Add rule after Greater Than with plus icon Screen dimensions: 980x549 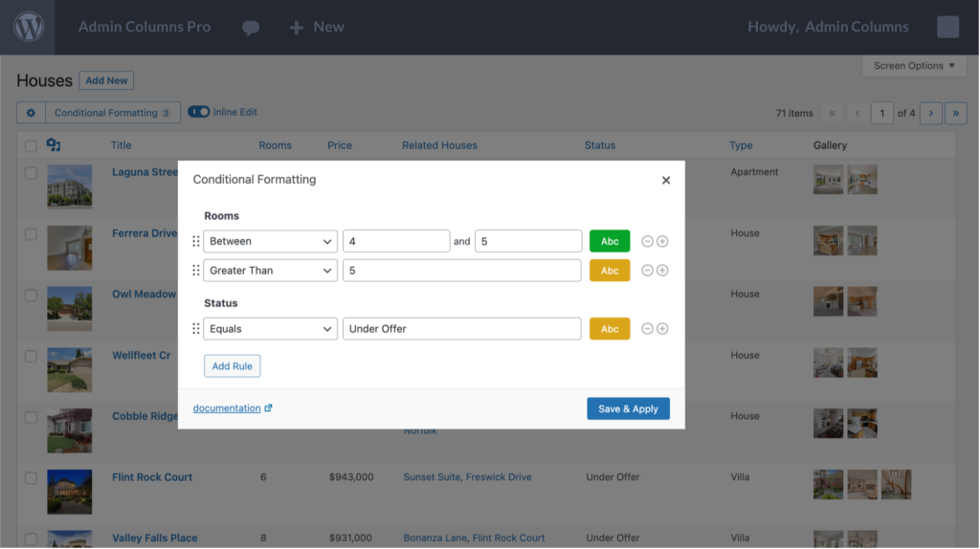(x=662, y=271)
